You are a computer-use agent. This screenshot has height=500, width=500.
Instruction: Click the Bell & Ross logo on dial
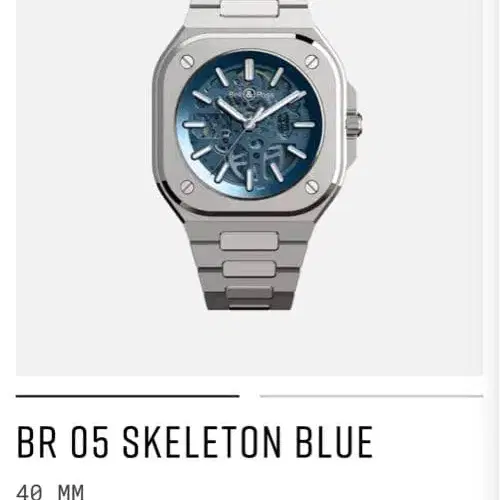250,95
